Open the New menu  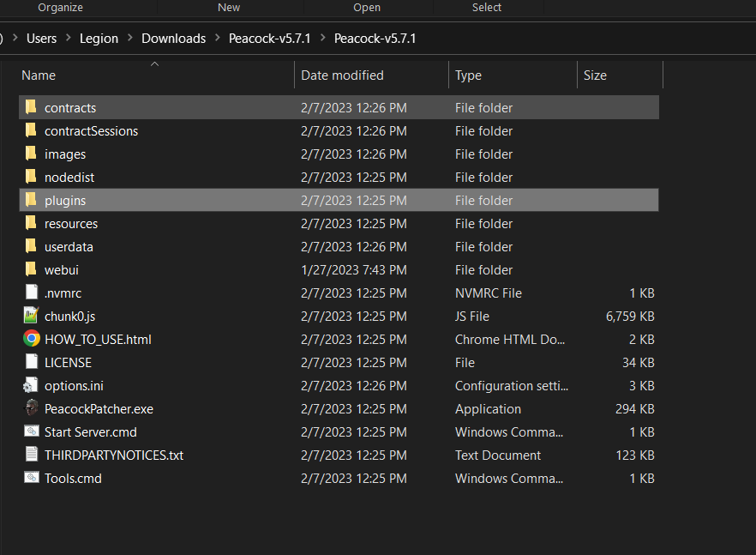click(x=229, y=7)
